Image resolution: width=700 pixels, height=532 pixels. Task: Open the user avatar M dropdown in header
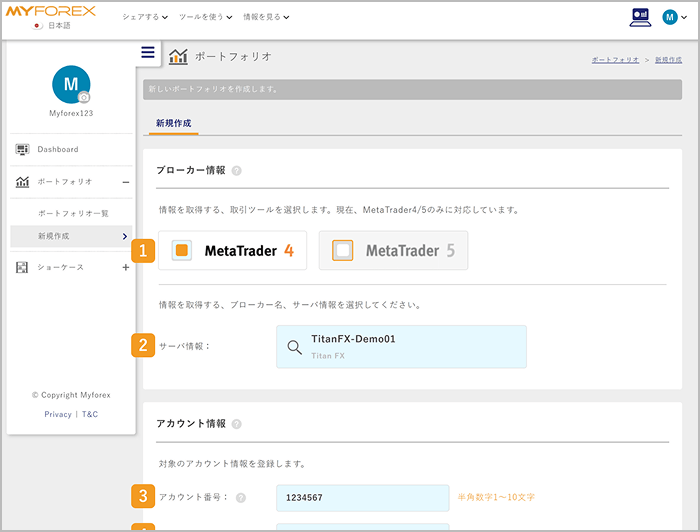(x=674, y=17)
